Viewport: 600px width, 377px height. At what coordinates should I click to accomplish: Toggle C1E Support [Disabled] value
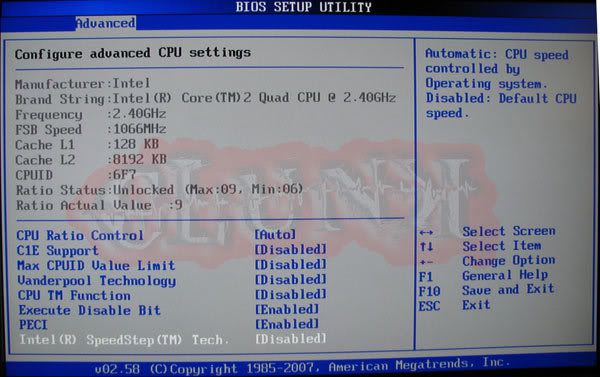[x=290, y=250]
